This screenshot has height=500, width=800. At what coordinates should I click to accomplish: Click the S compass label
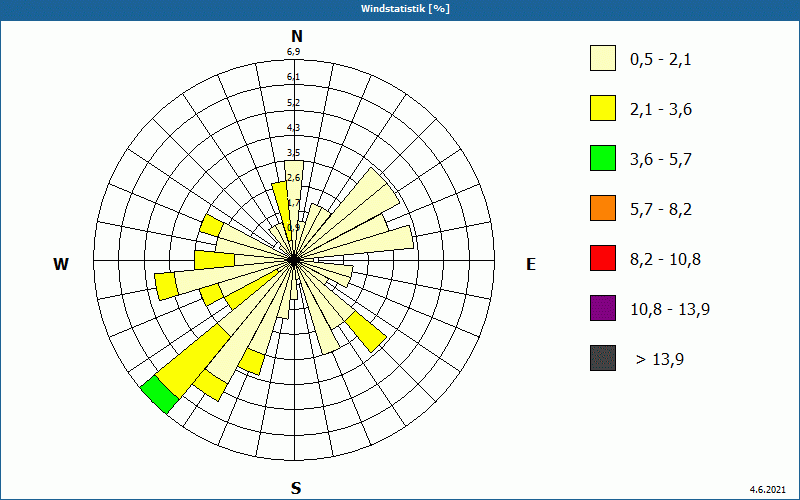coord(296,488)
